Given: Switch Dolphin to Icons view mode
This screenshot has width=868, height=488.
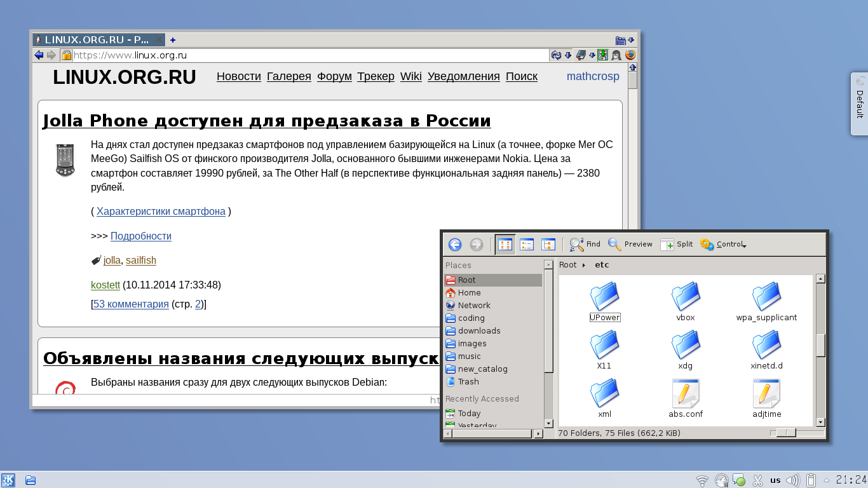Looking at the screenshot, I should (x=505, y=245).
